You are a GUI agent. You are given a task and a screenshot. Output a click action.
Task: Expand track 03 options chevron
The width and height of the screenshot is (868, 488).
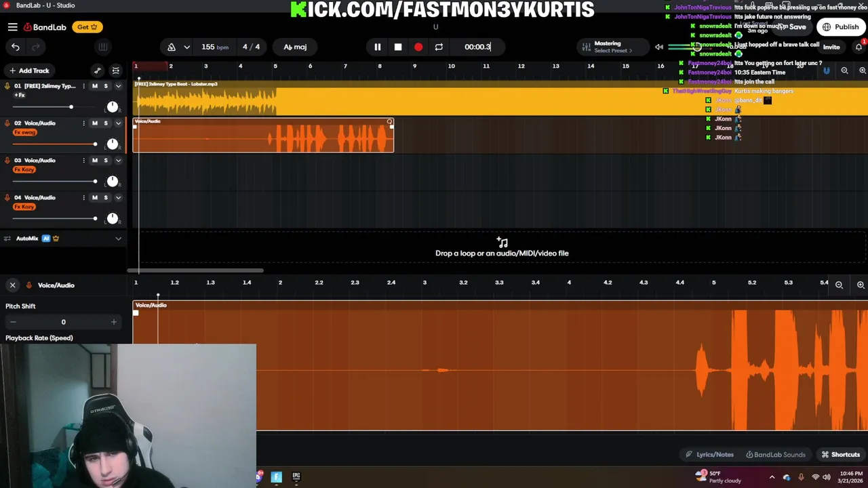point(118,161)
